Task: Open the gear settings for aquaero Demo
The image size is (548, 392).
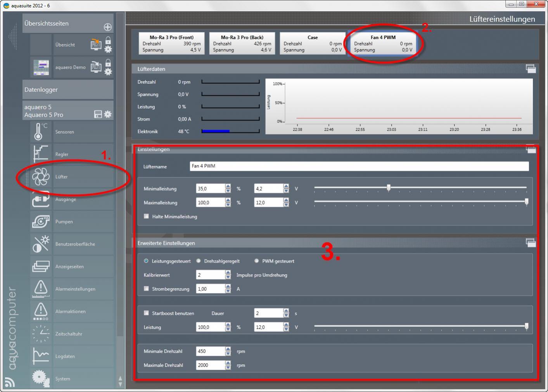Action: (x=108, y=72)
